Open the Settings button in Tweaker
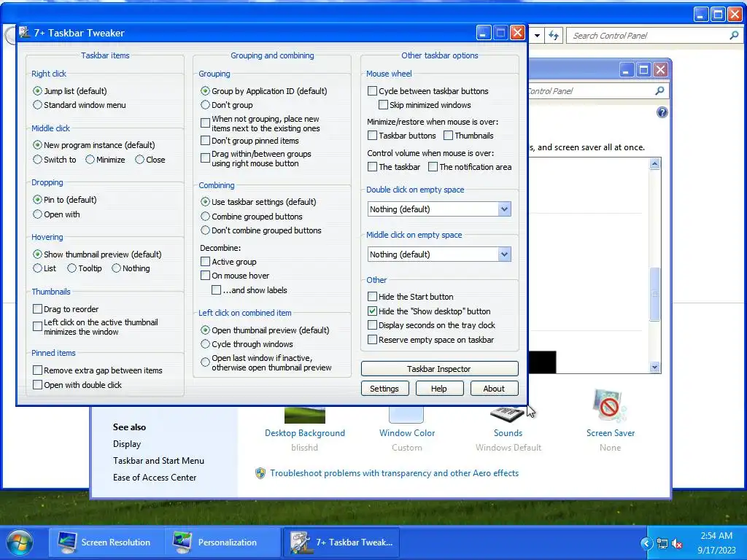 click(384, 389)
